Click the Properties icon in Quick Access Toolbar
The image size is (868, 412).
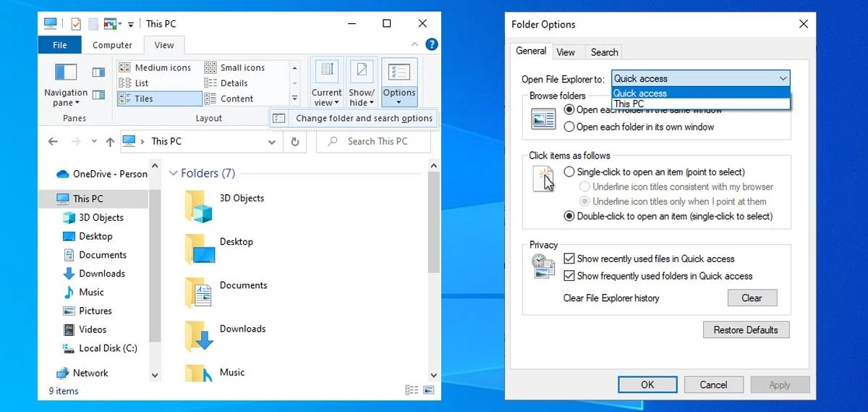pos(76,24)
